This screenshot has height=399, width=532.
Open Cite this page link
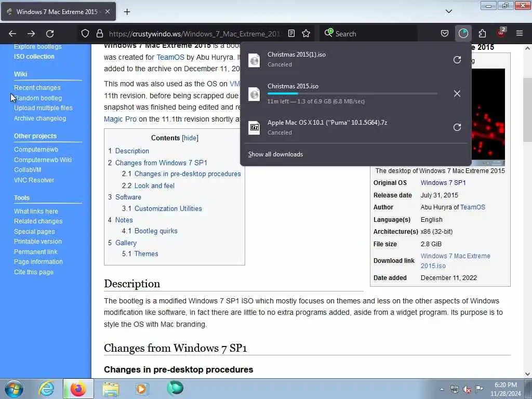click(x=34, y=272)
